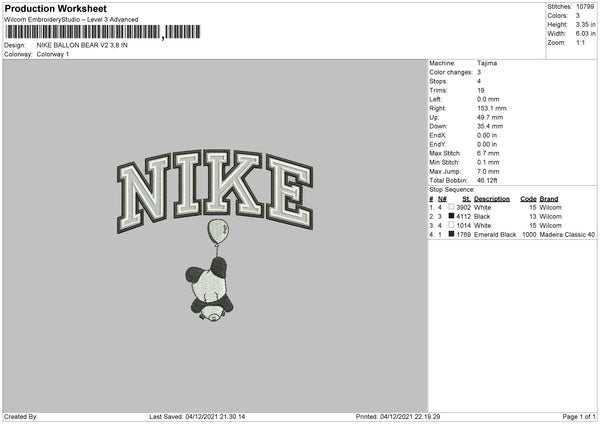Select the design name NIKE BALLON BEAR V2
Image resolution: width=600 pixels, height=424 pixels.
pyautogui.click(x=82, y=45)
